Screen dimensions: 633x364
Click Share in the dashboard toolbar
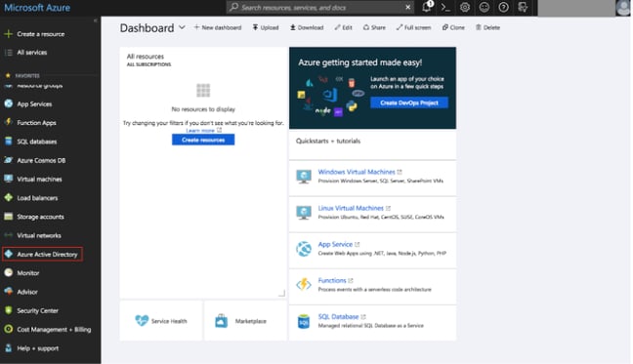(374, 27)
